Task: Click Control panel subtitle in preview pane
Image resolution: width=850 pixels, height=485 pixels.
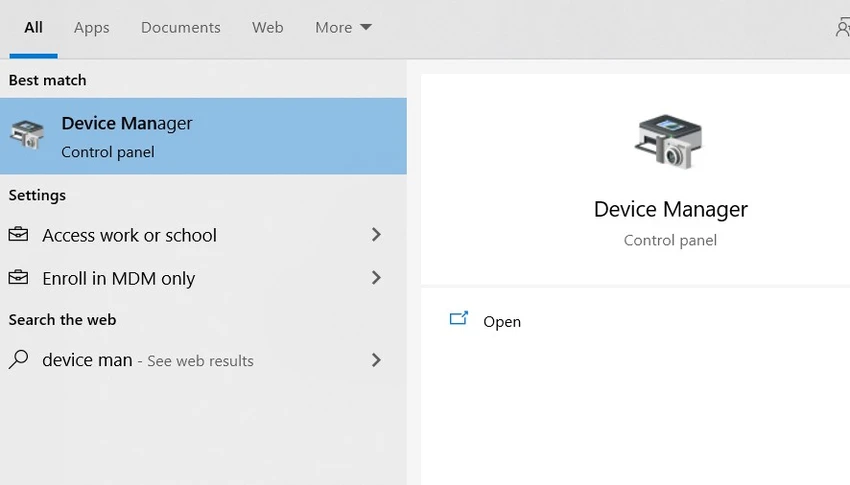Action: pyautogui.click(x=670, y=240)
